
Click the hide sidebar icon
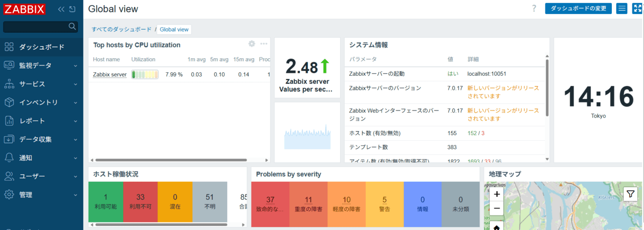(72, 9)
